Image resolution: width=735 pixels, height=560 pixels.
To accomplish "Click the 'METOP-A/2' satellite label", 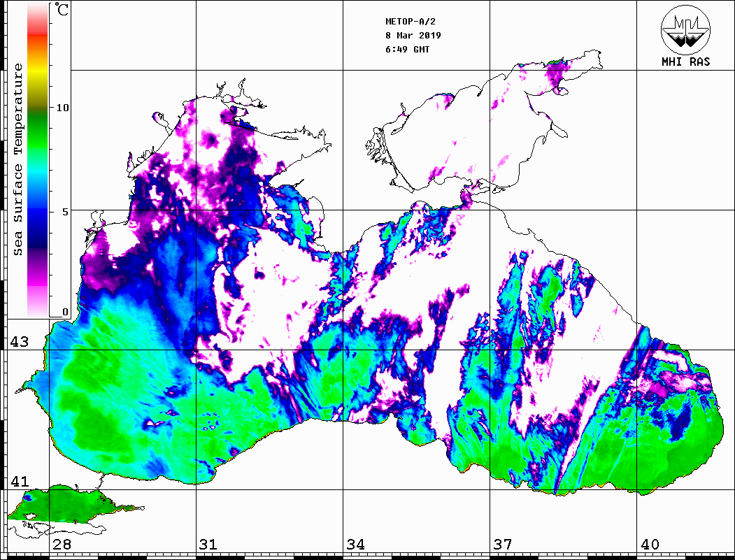I will [x=410, y=22].
